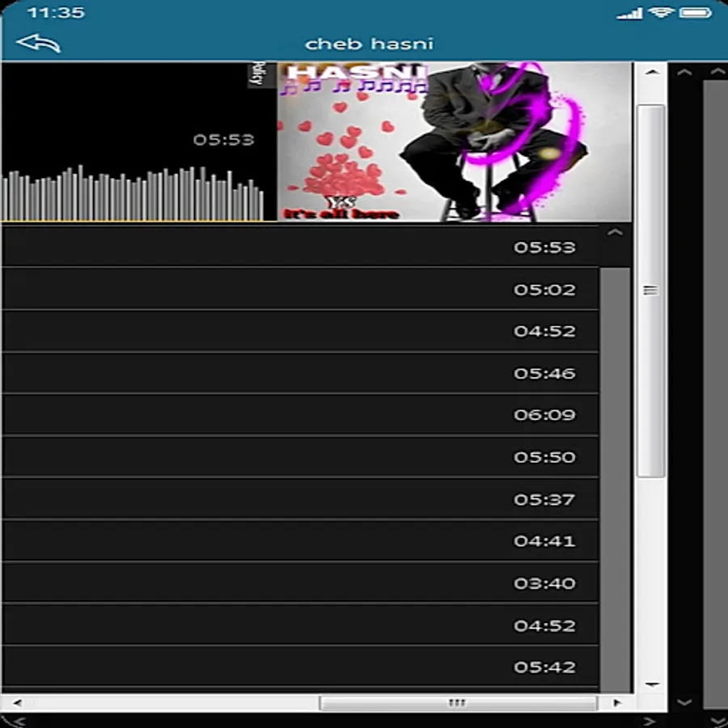This screenshot has height=728, width=728.
Task: Click the track list's up chevron
Action: (615, 232)
